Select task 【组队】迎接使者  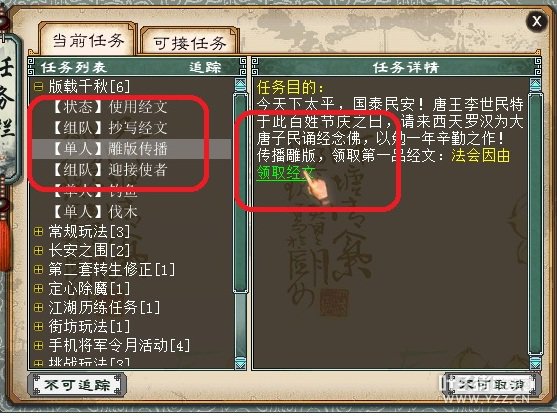click(110, 169)
